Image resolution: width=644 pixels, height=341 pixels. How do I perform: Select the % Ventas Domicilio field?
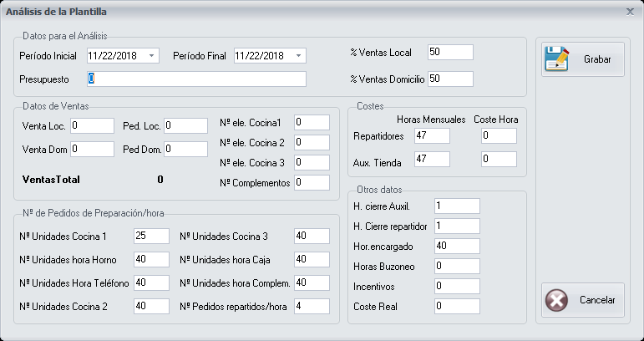pos(449,79)
